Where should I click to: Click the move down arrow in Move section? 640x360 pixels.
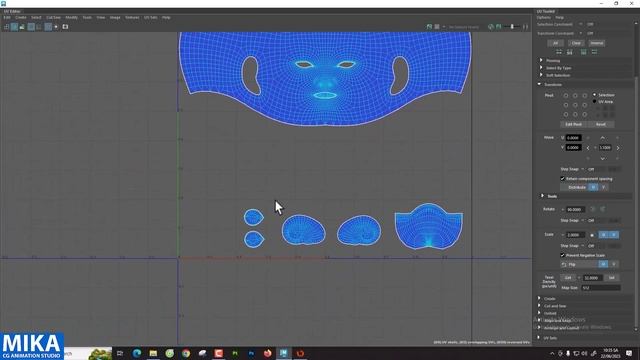coord(602,158)
